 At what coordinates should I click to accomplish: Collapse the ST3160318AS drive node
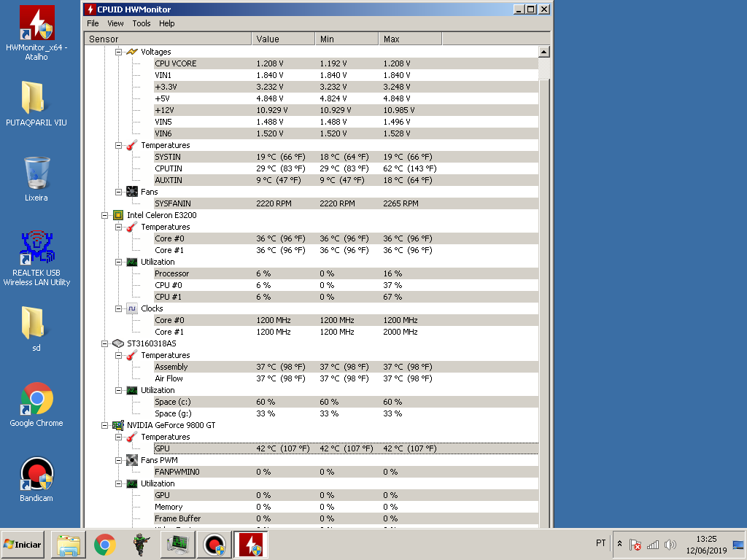(104, 344)
